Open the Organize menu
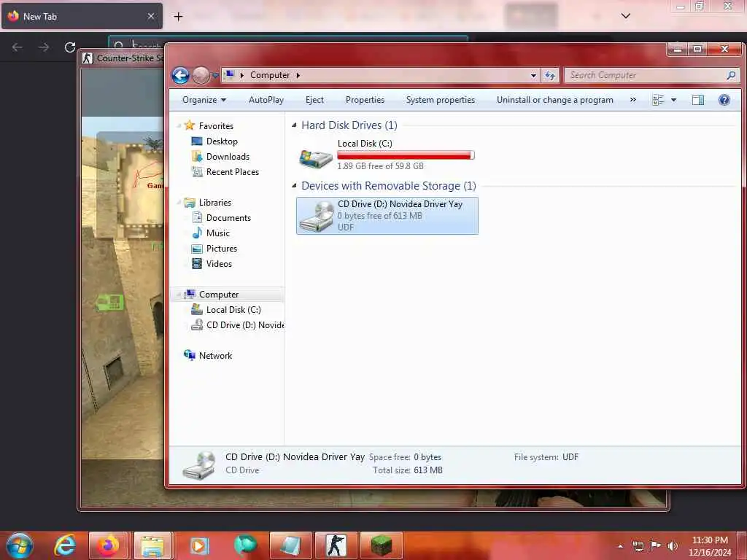 (x=204, y=100)
